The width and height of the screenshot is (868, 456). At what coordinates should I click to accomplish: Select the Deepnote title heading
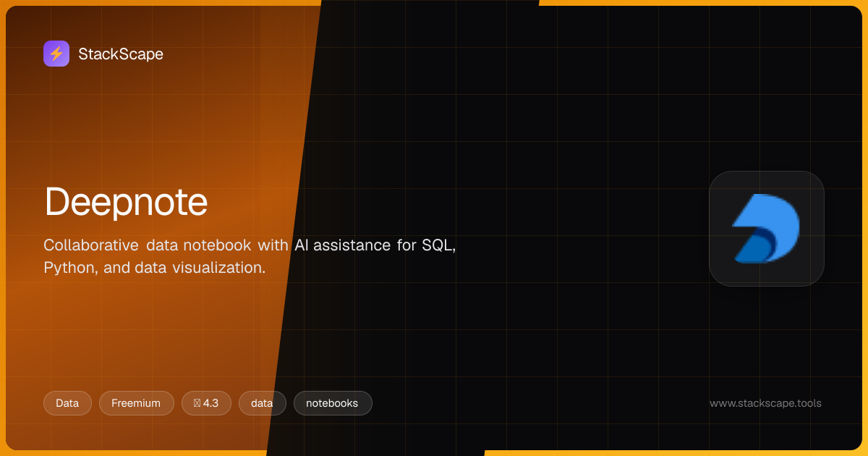127,202
